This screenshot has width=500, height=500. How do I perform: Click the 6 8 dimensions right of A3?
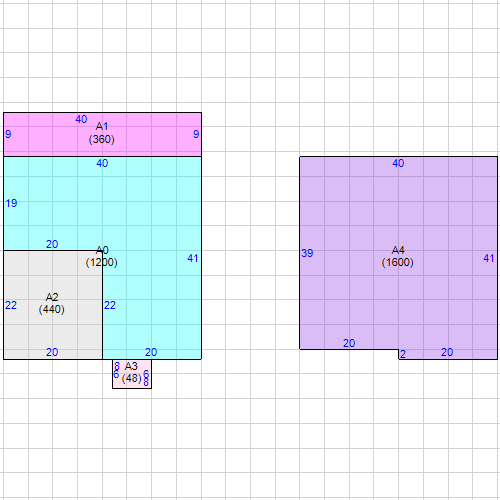coord(146,378)
